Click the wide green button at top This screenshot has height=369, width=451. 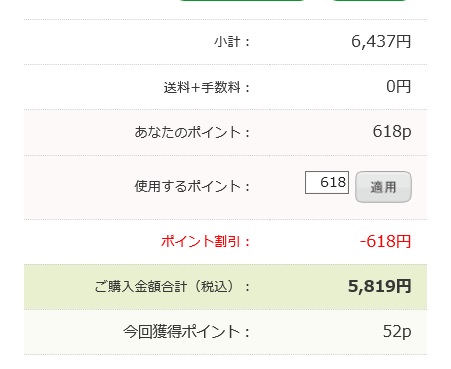[242, 0]
